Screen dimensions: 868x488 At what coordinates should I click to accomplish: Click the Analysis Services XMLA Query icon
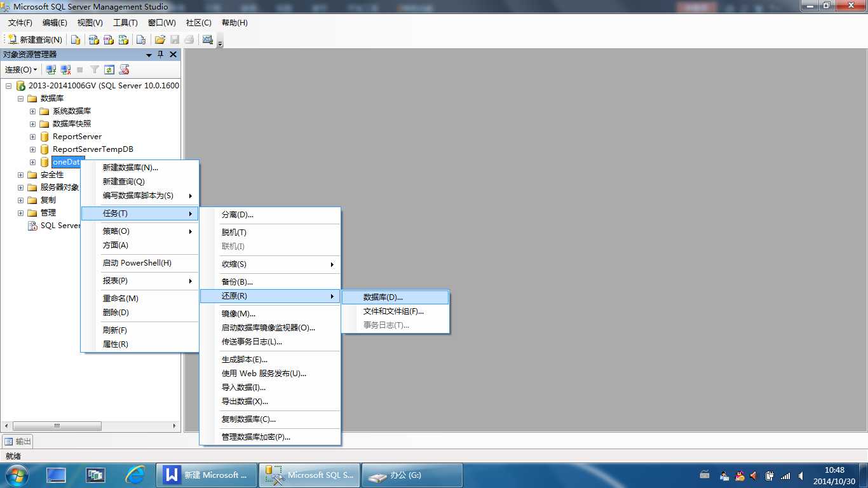(x=123, y=39)
